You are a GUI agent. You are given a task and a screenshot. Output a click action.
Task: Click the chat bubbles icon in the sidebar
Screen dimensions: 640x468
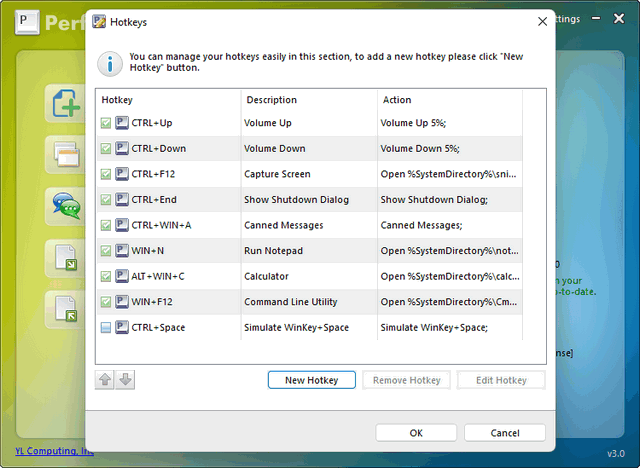pos(64,206)
